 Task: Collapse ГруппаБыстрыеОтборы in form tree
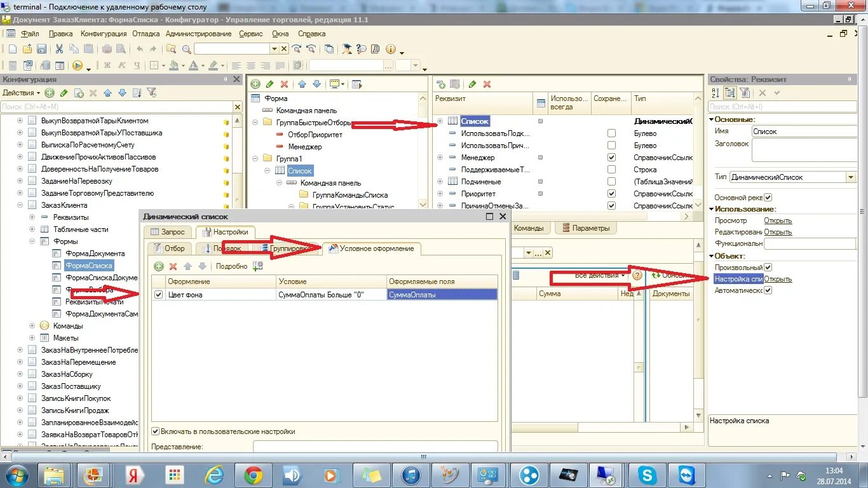pyautogui.click(x=255, y=123)
